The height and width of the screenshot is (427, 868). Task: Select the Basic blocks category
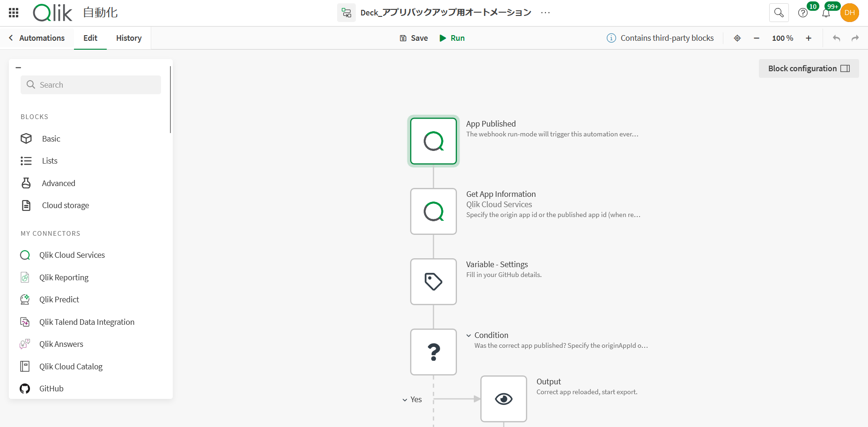[50, 138]
